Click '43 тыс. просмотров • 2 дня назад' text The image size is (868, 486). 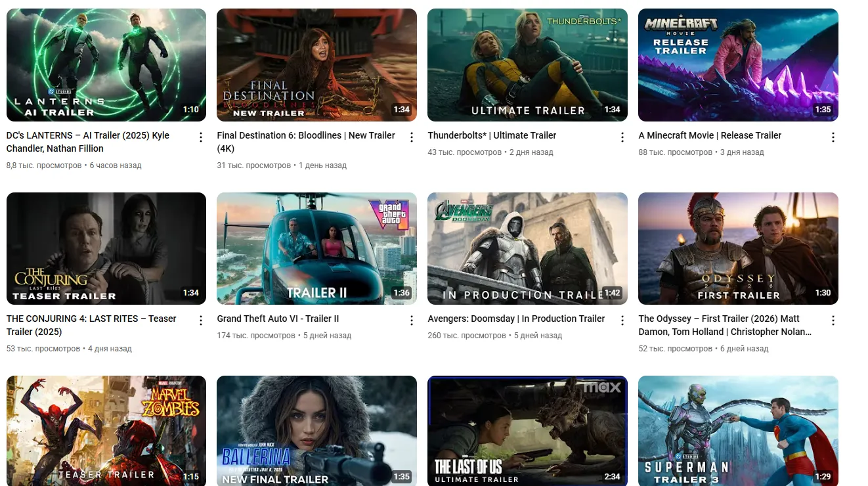pos(491,152)
